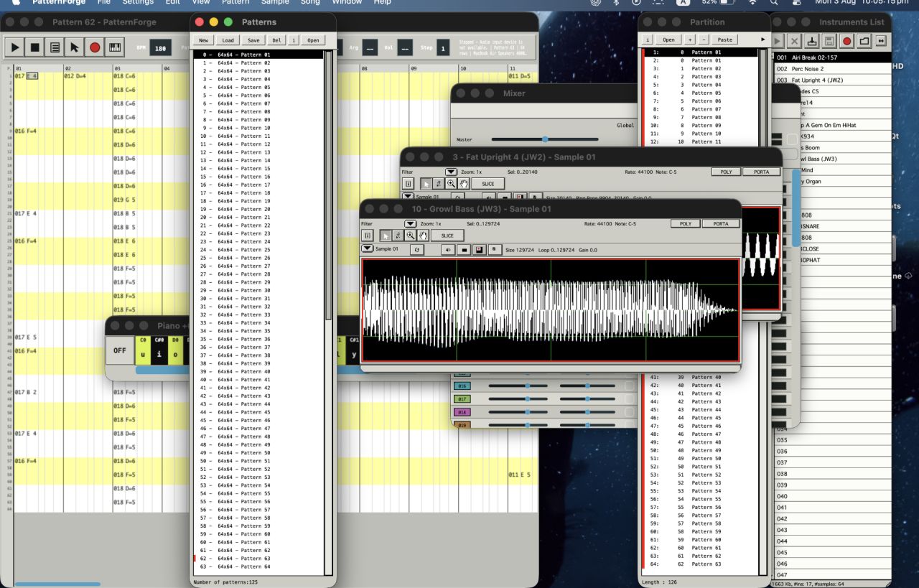Open the Settings menu
Image resolution: width=919 pixels, height=588 pixels.
click(138, 2)
